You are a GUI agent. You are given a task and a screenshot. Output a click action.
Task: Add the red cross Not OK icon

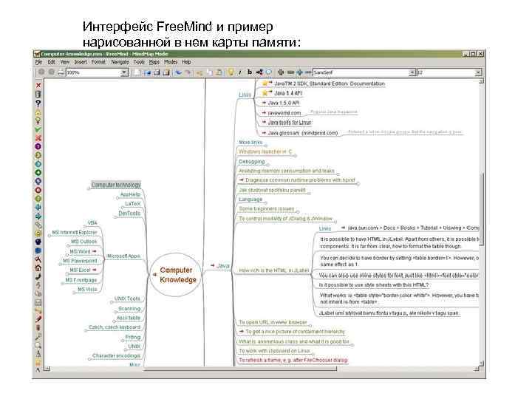click(38, 137)
